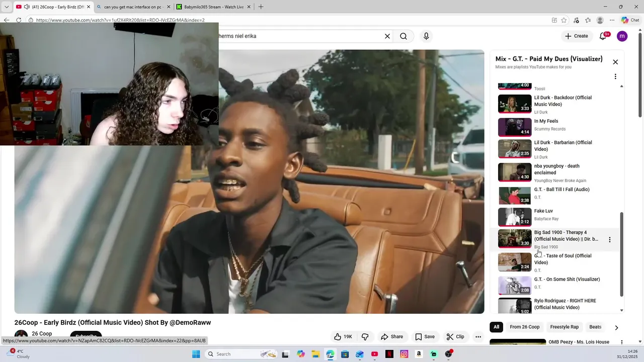Click the browser address bar URL
Image resolution: width=644 pixels, height=362 pixels.
pos(120,20)
